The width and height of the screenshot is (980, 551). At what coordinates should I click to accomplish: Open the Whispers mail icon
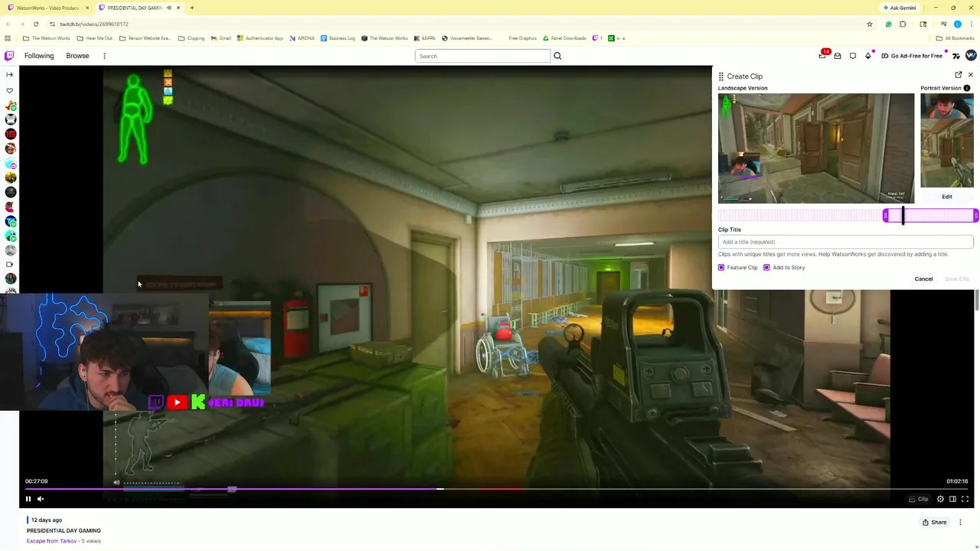pos(838,56)
